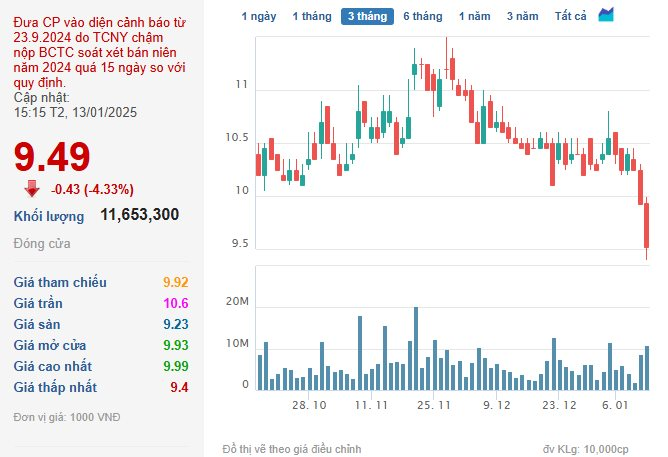Viewport: 668px width, 457px height.
Task: Click the 28.10 date axis label
Action: coord(309,405)
